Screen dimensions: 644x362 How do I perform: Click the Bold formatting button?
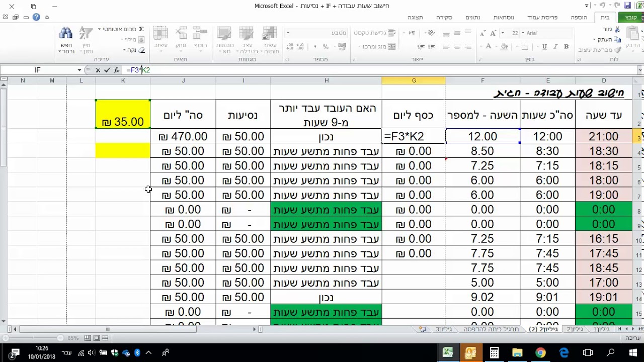[567, 46]
